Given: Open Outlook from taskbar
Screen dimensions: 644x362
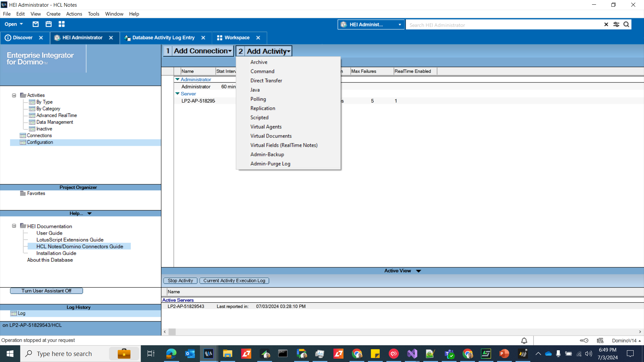Looking at the screenshot, I should [x=190, y=354].
